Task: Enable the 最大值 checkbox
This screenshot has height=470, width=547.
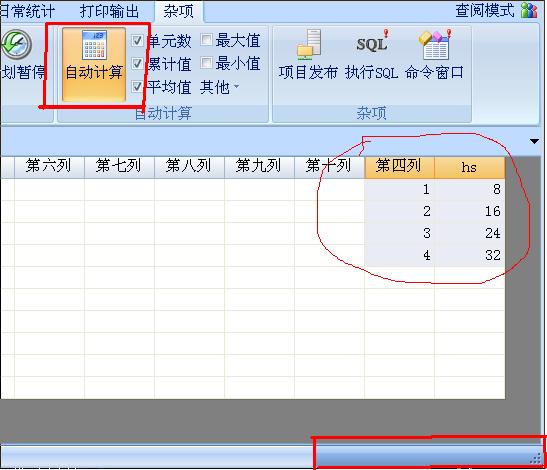Action: pos(206,40)
